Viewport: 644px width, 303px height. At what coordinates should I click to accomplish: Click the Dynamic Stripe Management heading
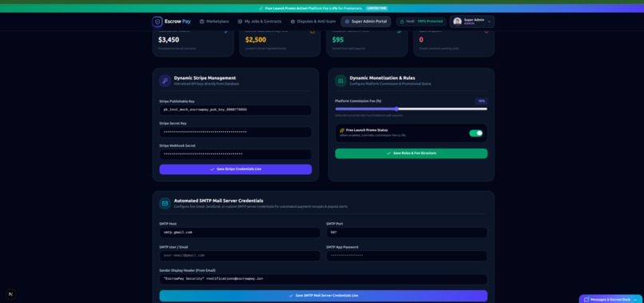point(205,78)
